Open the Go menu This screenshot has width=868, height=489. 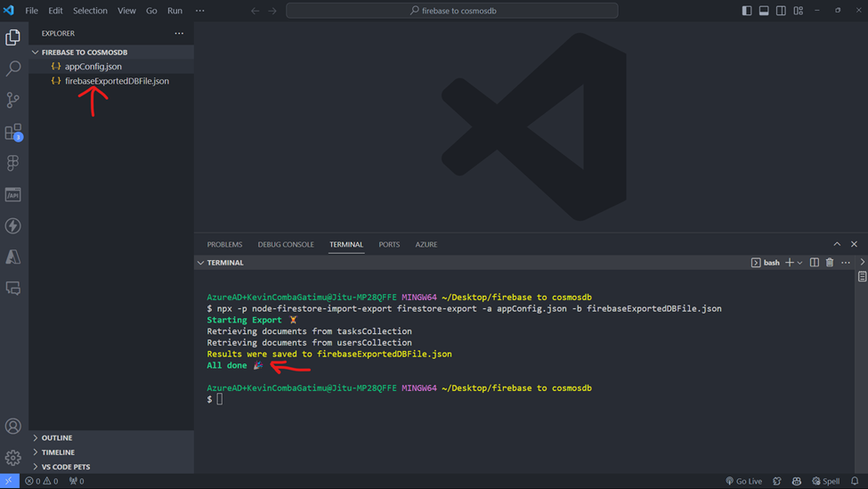click(x=151, y=11)
